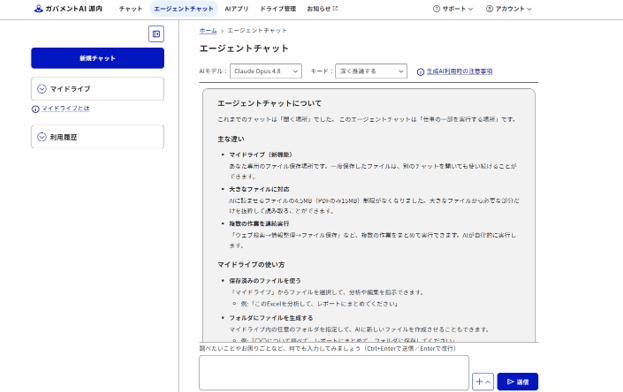Focus the chat message input box
623x392 pixels.
[334, 373]
